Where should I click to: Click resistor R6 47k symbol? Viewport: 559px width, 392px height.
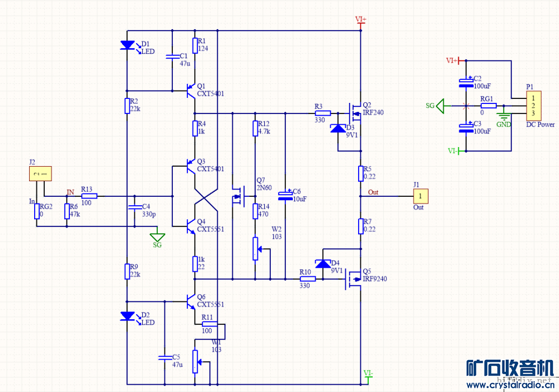(67, 211)
